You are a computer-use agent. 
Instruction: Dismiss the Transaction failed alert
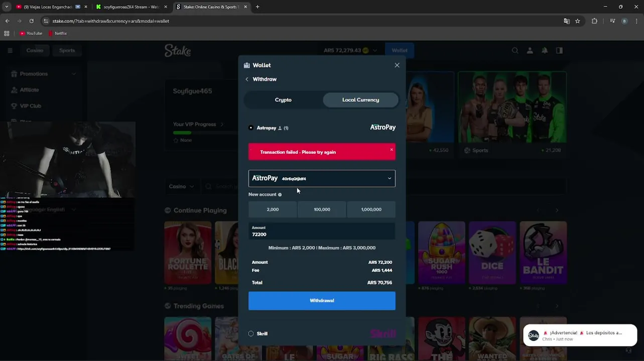pos(392,149)
